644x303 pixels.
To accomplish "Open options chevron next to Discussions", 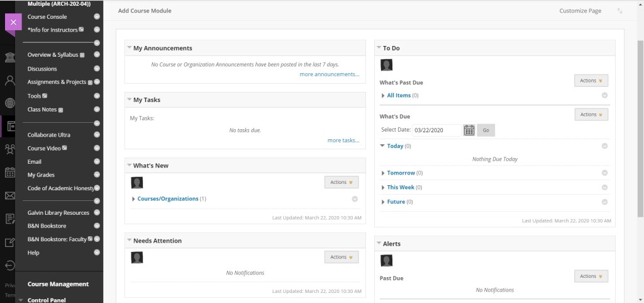I will (97, 69).
